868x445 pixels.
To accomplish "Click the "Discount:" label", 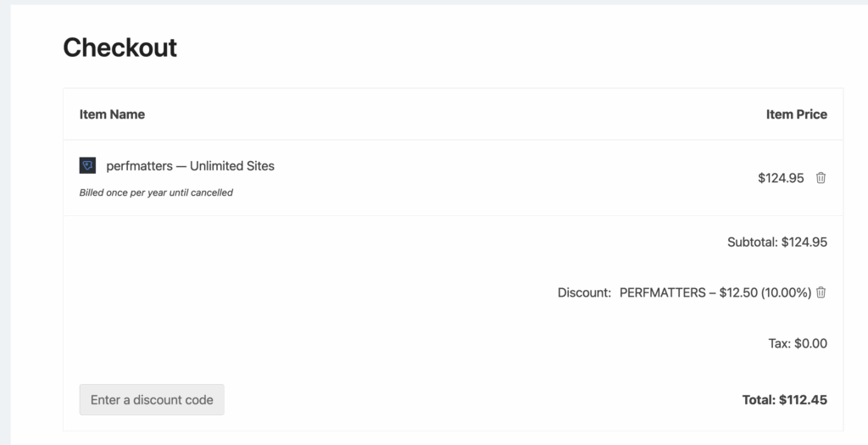I will (x=584, y=292).
